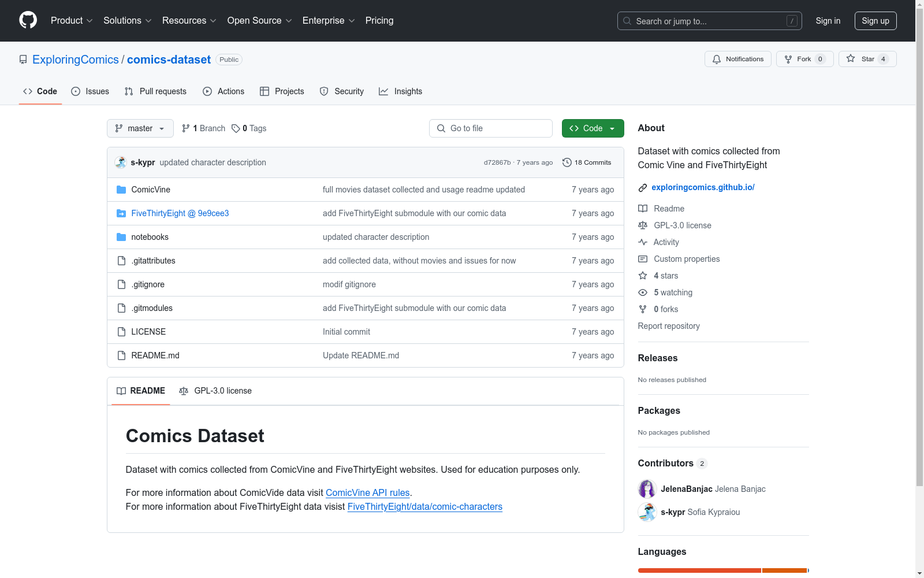Click the README.md file icon
The height and width of the screenshot is (578, 924).
click(x=121, y=355)
